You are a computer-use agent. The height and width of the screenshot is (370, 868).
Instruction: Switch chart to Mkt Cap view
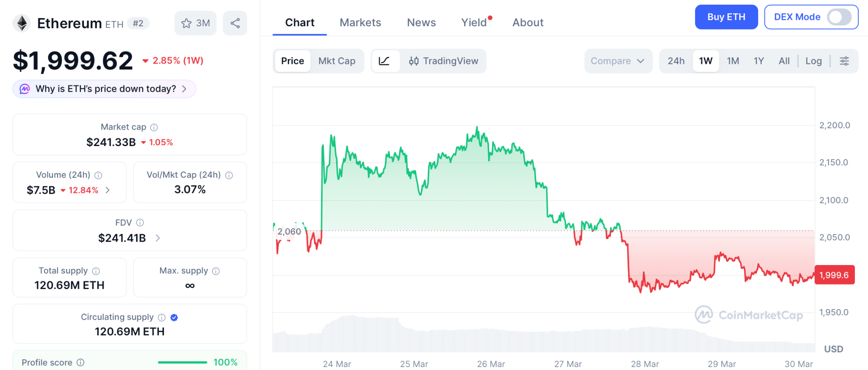click(x=337, y=61)
